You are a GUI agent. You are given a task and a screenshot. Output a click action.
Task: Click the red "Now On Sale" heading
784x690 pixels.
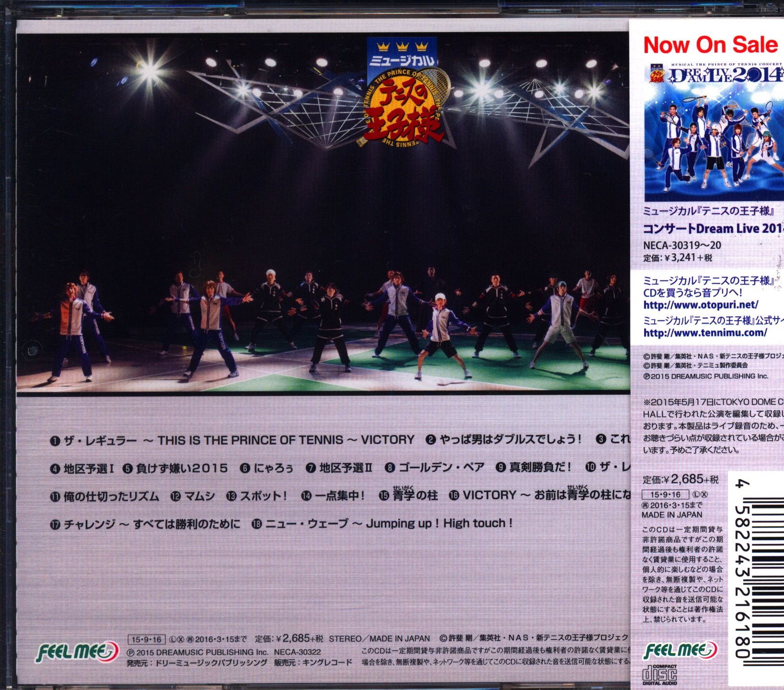(x=710, y=45)
